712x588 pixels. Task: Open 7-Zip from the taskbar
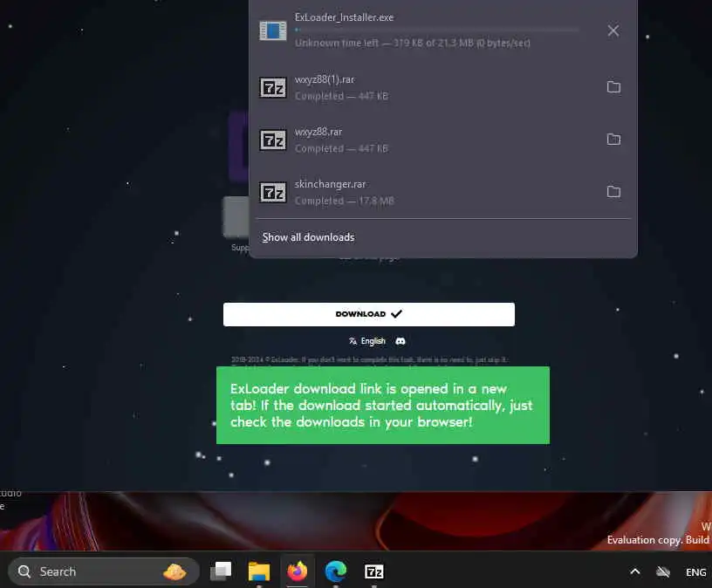click(x=373, y=571)
